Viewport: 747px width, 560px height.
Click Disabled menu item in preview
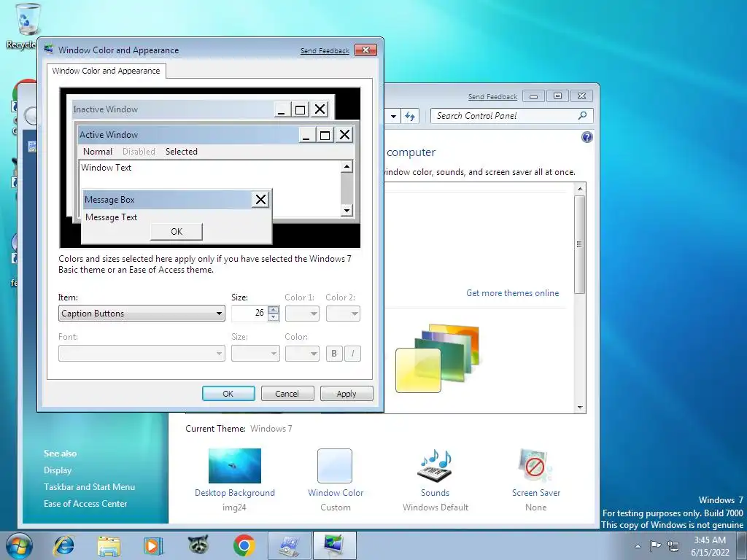[139, 152]
